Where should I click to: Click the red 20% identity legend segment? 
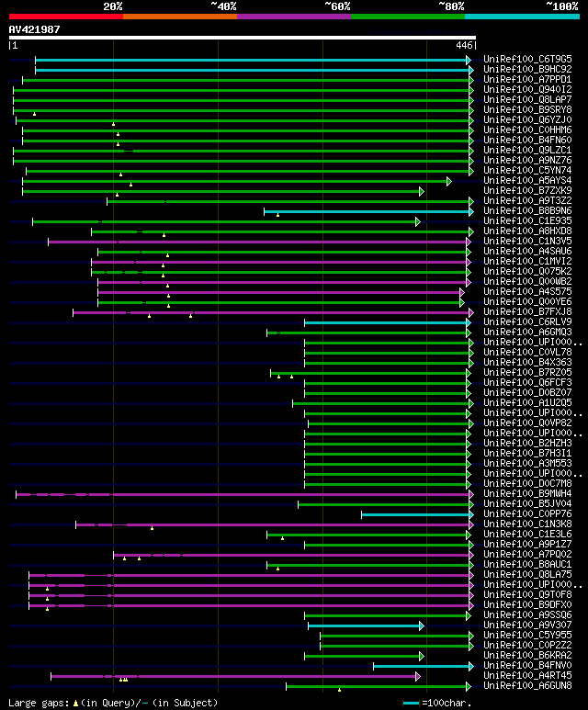pos(65,17)
